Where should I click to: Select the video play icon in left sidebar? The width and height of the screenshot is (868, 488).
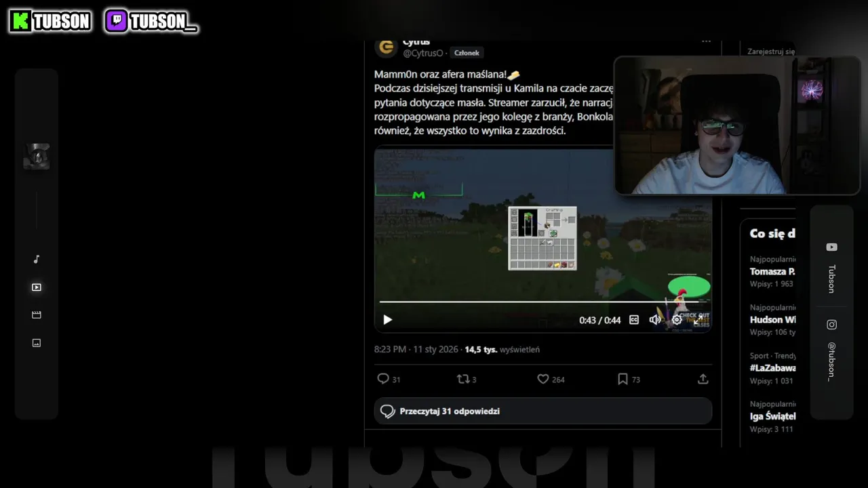click(x=37, y=287)
